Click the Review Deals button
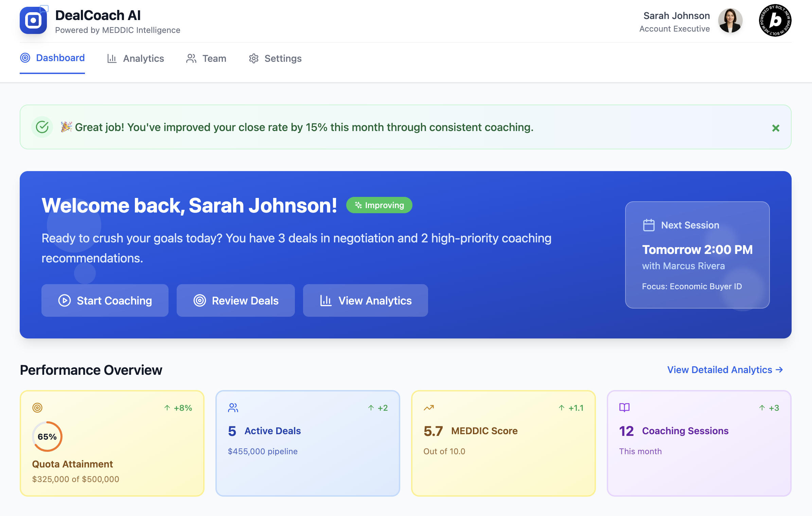The height and width of the screenshot is (516, 812). click(x=236, y=300)
